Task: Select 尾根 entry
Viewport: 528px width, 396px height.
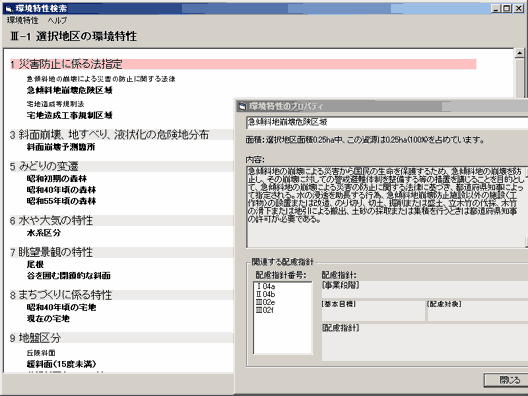Action: [x=35, y=264]
